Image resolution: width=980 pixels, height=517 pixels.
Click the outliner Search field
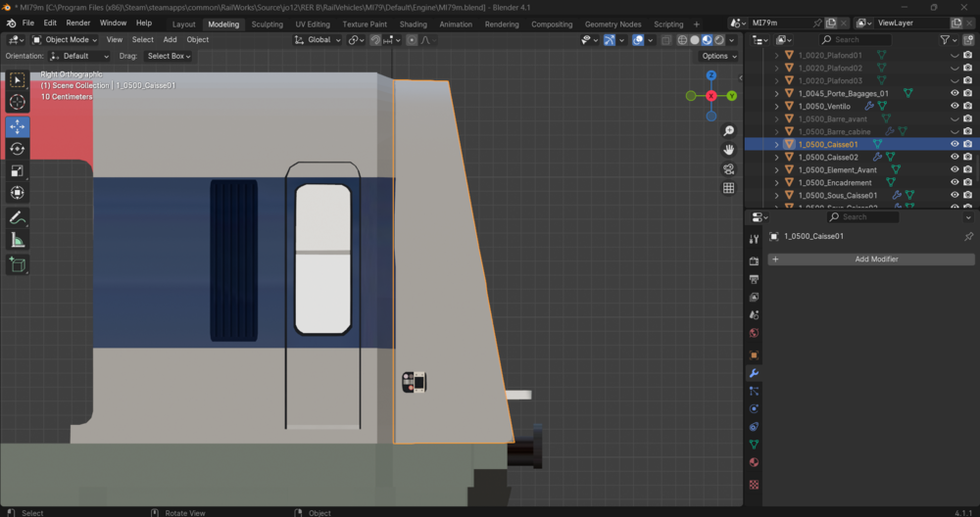click(856, 39)
